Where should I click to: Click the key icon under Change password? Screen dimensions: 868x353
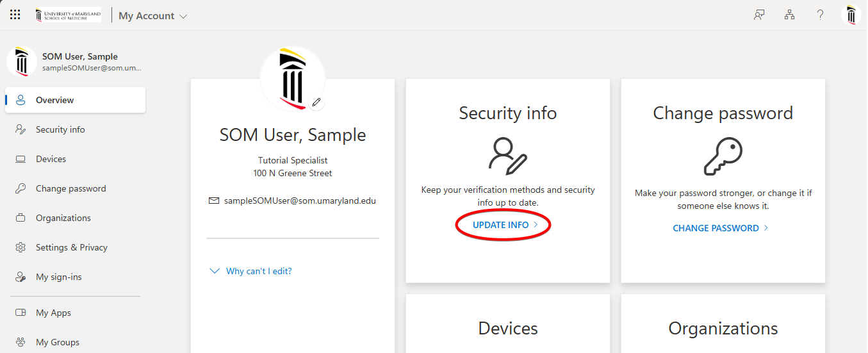723,156
